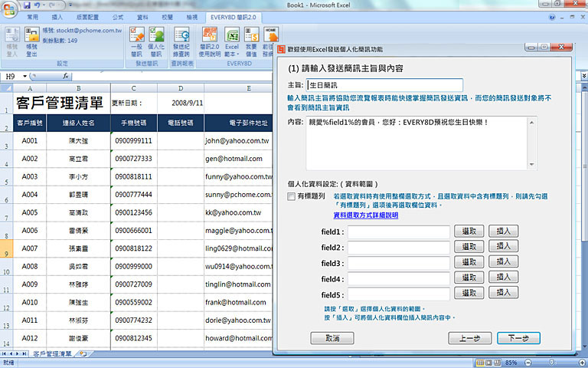Open the Excel範本 template dropdown
The image size is (588, 368).
232,42
